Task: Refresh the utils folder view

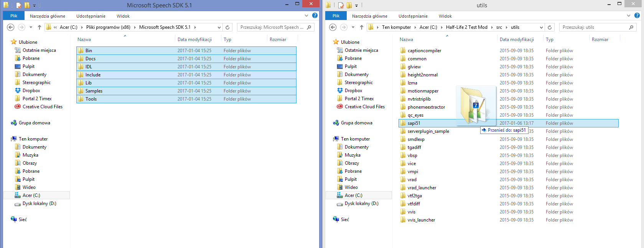Action: [x=550, y=27]
